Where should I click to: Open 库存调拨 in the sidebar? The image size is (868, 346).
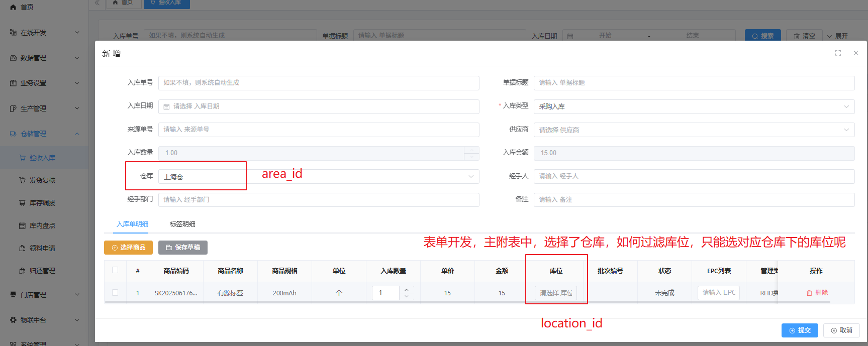point(42,203)
